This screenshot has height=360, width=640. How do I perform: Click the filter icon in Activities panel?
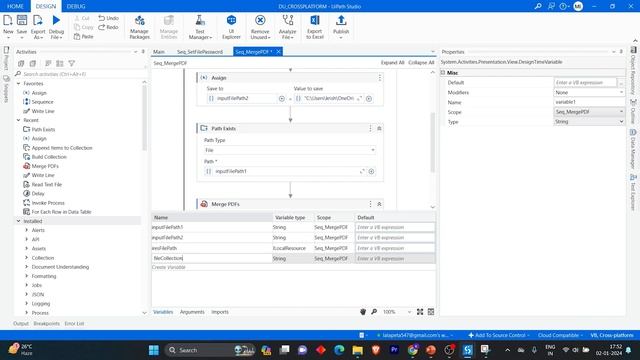pos(71,63)
